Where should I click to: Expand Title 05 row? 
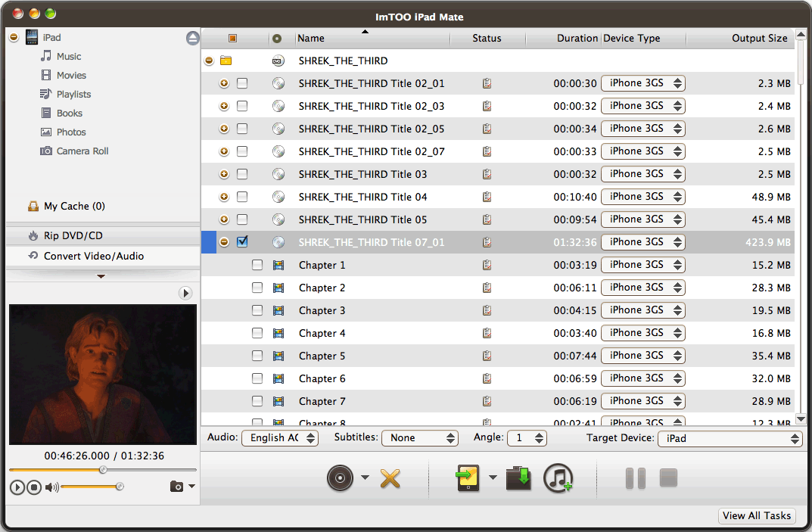224,219
